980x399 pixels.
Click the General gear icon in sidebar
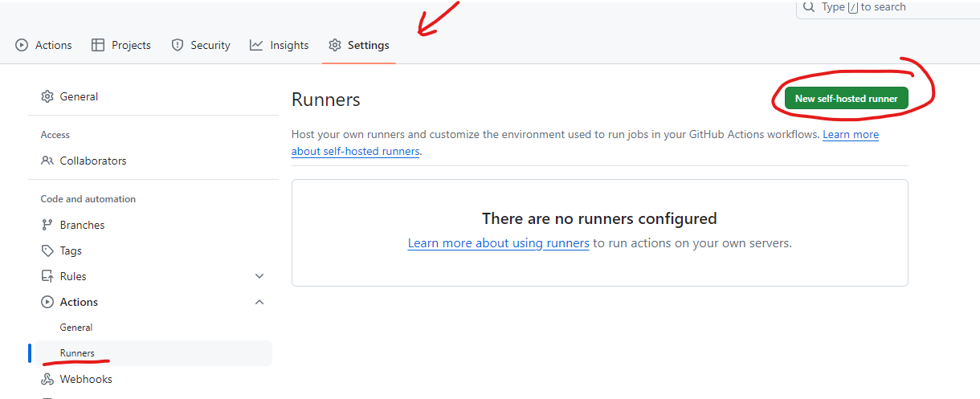pyautogui.click(x=47, y=96)
